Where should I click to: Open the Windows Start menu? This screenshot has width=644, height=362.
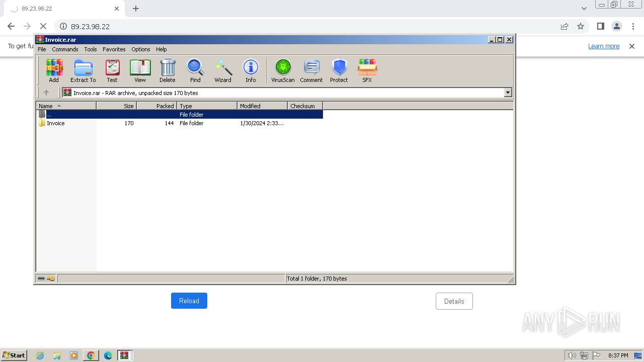pos(14,355)
